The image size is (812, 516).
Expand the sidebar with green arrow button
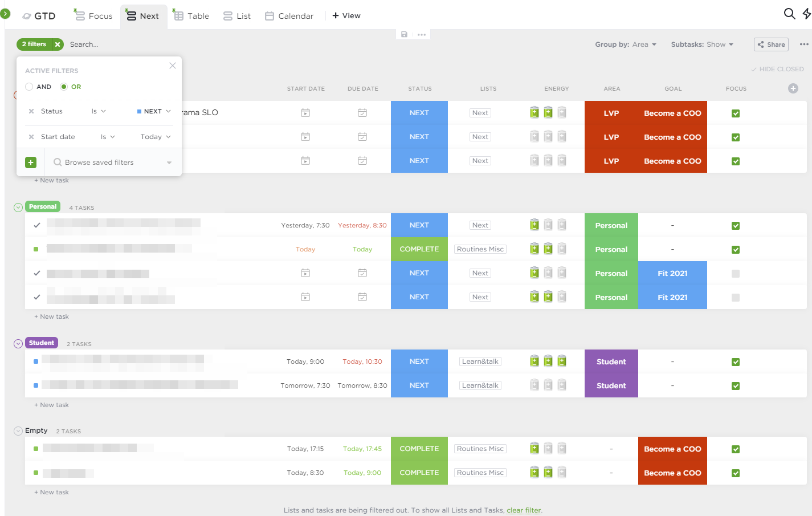(5, 13)
